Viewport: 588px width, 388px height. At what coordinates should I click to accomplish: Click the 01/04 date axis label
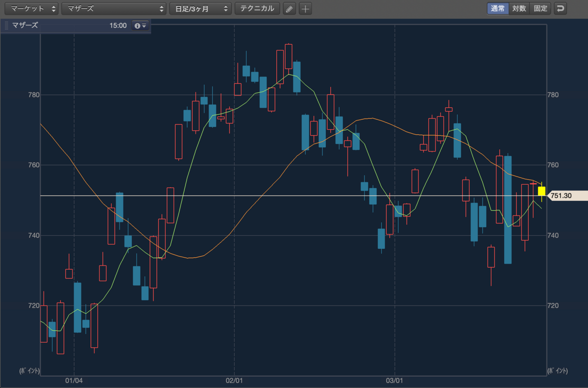74,380
